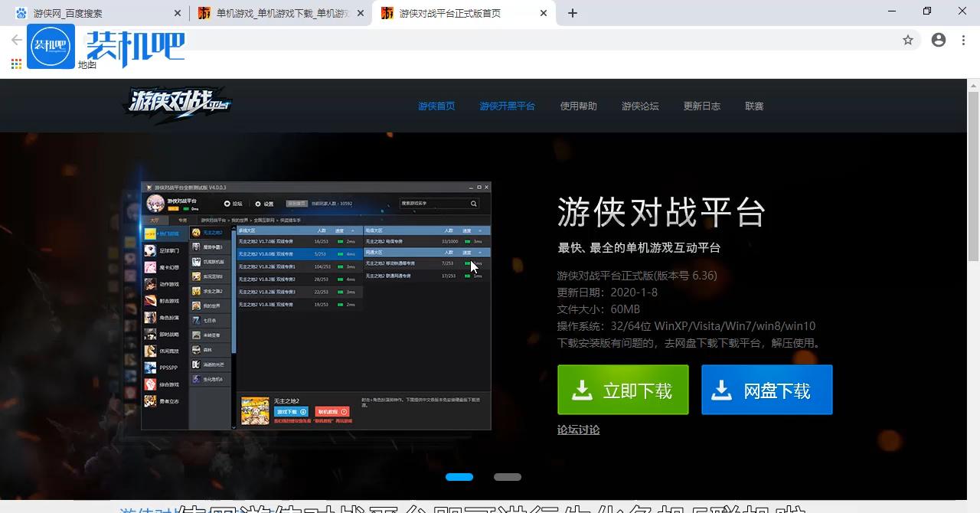
Task: Click the 操作系统 requirements line
Action: [x=687, y=326]
